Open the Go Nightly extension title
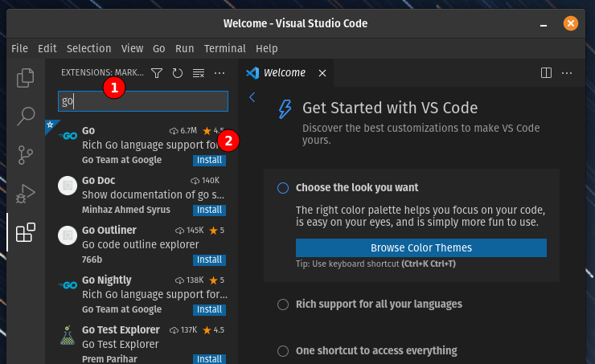This screenshot has width=595, height=364. tap(107, 280)
